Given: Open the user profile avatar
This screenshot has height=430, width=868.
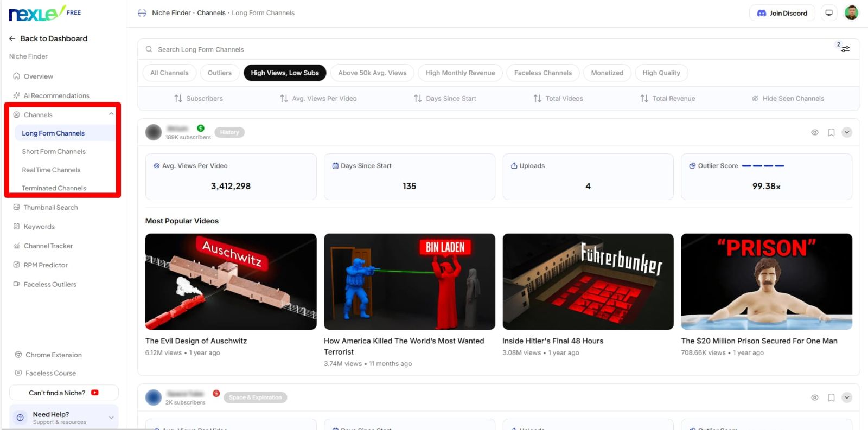Looking at the screenshot, I should [x=851, y=12].
